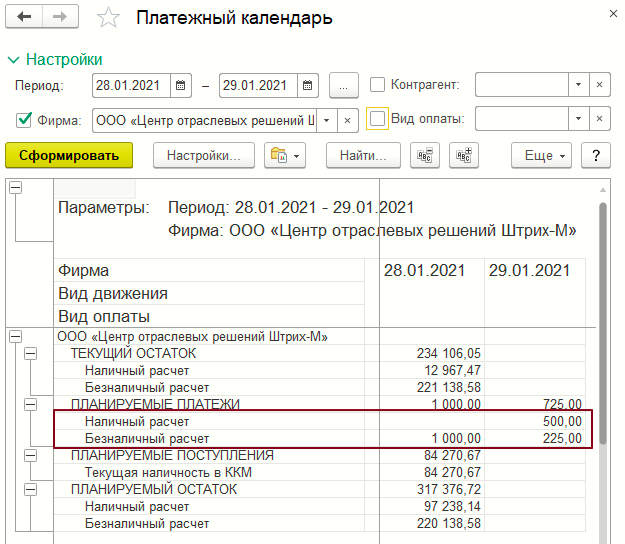Open the Еще menu
The height and width of the screenshot is (544, 625).
tap(543, 156)
